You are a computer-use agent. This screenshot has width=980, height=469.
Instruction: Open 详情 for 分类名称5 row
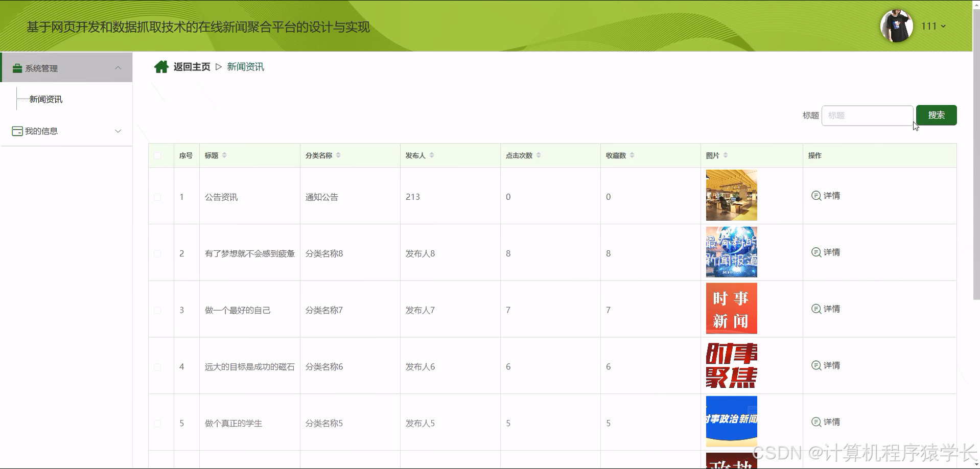click(826, 422)
